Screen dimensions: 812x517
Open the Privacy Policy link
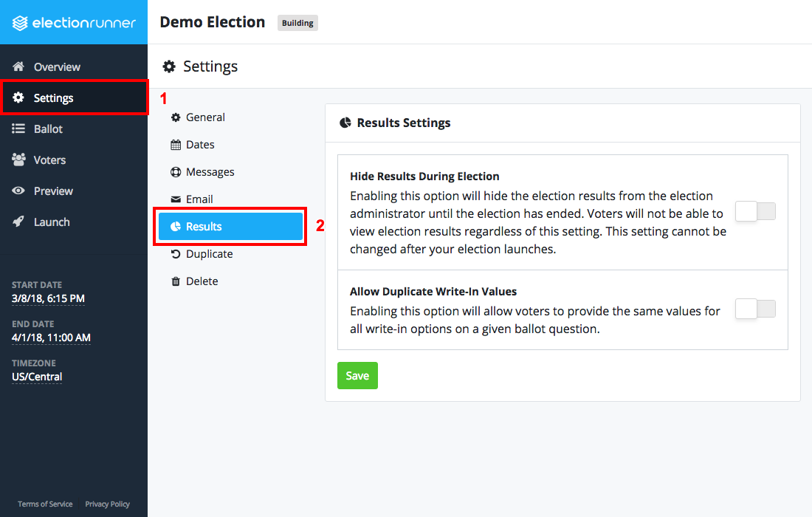click(107, 504)
